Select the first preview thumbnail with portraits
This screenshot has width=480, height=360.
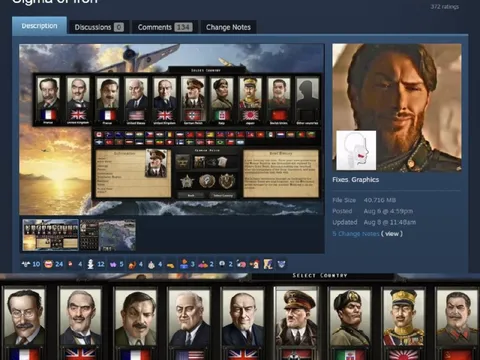click(x=51, y=235)
